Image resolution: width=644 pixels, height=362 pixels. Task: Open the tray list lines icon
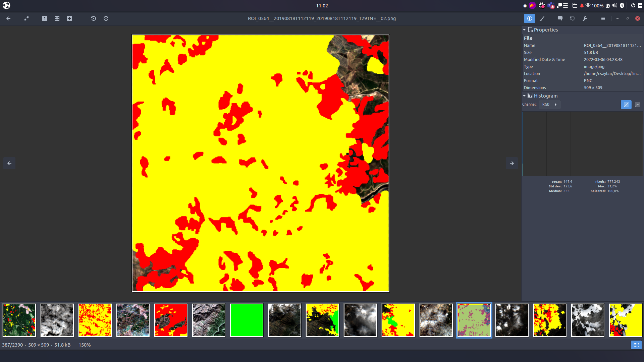point(566,5)
